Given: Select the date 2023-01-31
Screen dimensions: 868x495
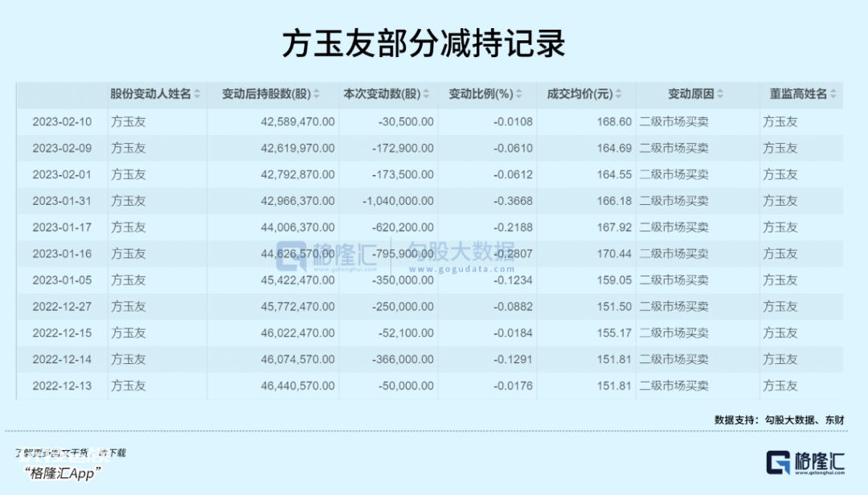Looking at the screenshot, I should [x=62, y=201].
